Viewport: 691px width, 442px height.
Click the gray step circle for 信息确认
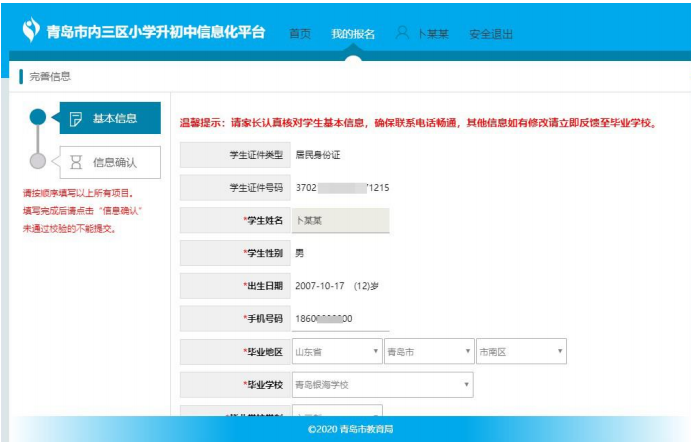click(38, 161)
